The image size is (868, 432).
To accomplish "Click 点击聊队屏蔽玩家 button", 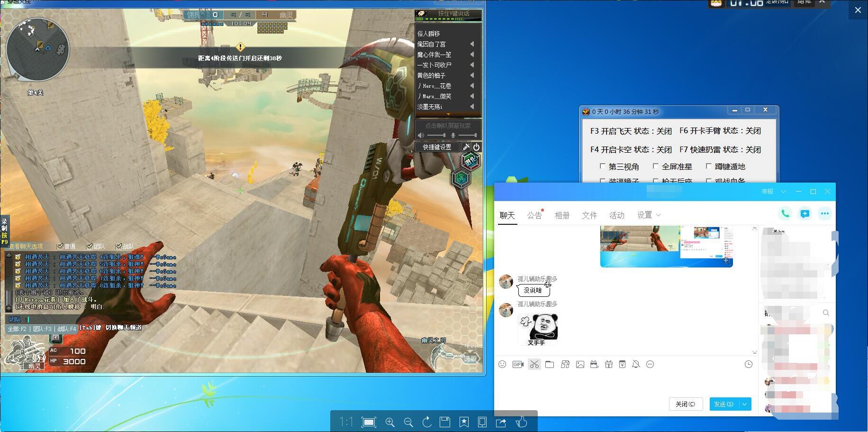I will click(x=448, y=126).
